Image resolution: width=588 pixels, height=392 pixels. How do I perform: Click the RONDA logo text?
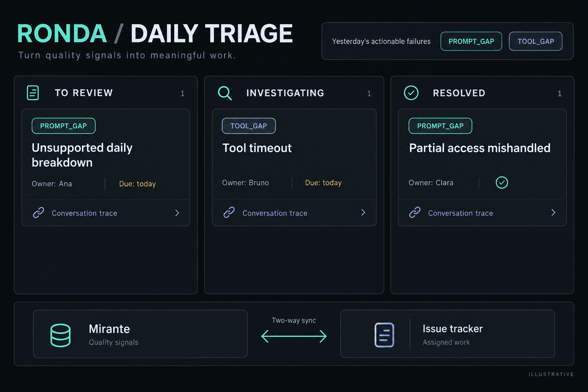pyautogui.click(x=62, y=34)
